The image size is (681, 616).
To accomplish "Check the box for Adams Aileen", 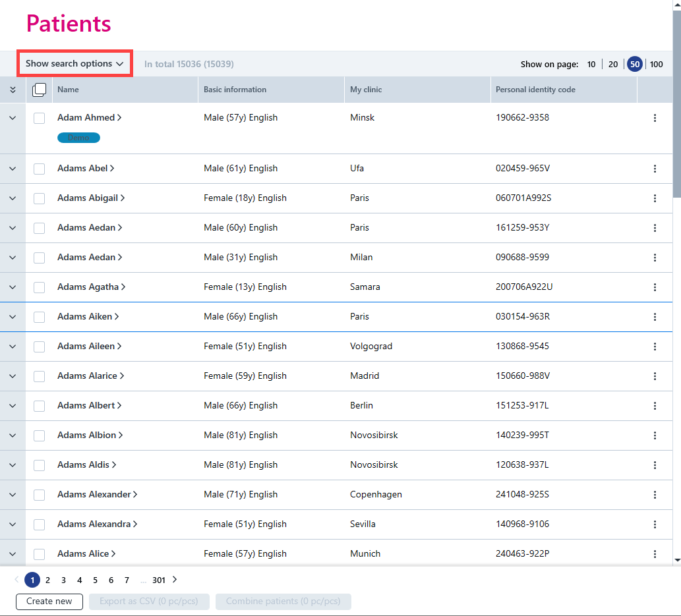I will tap(39, 347).
